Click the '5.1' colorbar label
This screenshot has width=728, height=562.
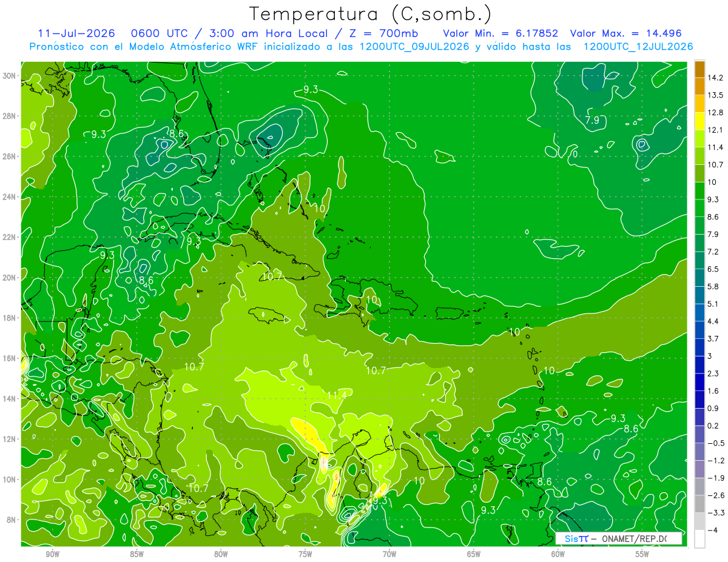[713, 304]
